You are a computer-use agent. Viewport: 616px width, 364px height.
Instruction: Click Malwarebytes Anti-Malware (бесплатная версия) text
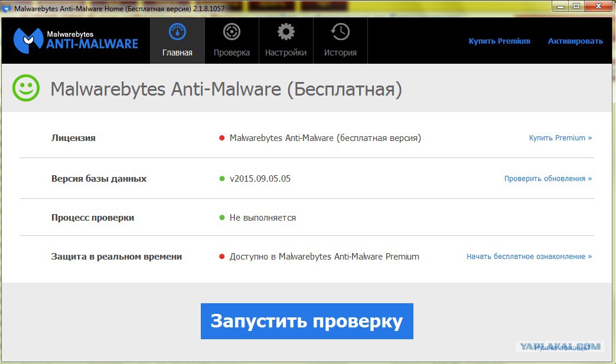325,137
